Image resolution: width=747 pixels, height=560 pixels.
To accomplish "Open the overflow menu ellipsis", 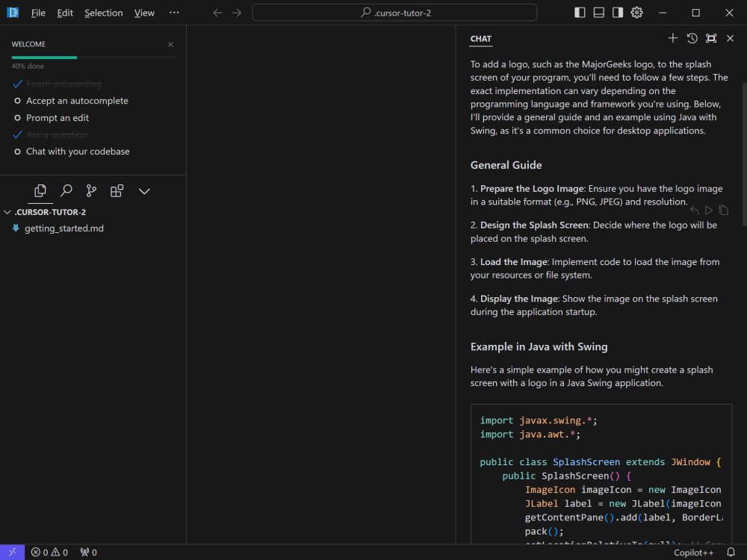I will pos(174,13).
